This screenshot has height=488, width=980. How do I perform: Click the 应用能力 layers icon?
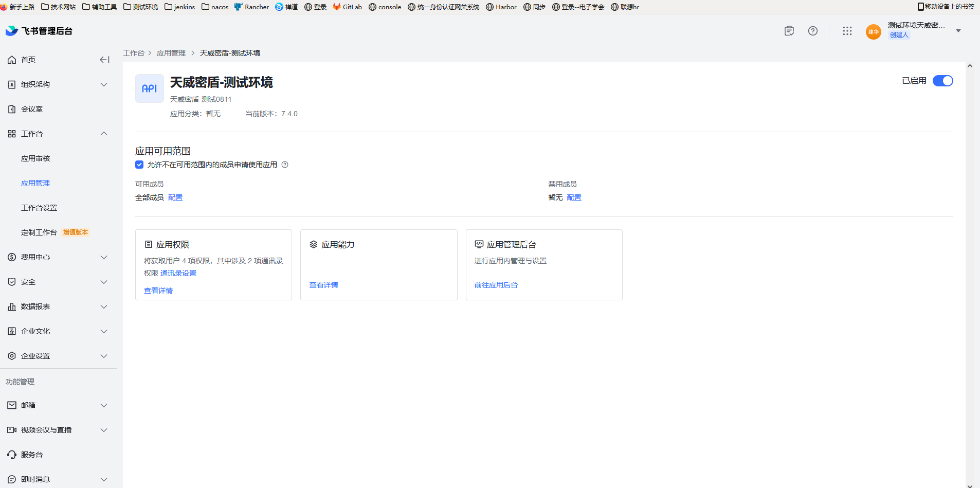click(314, 244)
